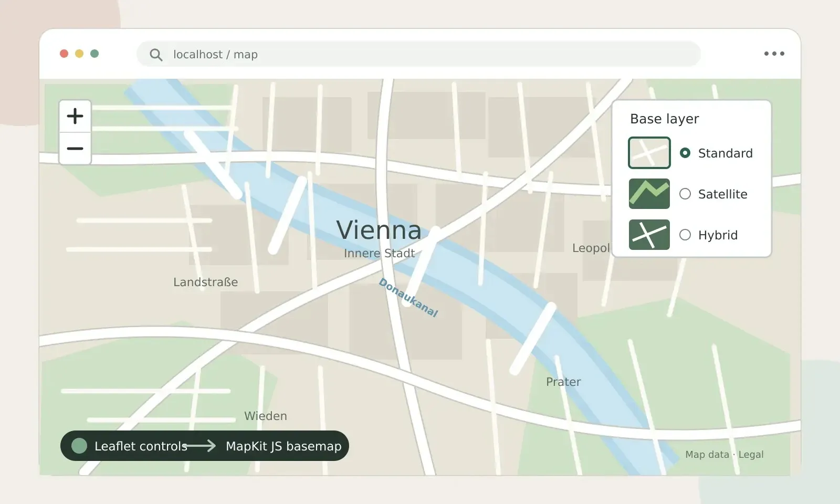Click the green dot in status pill
This screenshot has width=840, height=504.
79,446
